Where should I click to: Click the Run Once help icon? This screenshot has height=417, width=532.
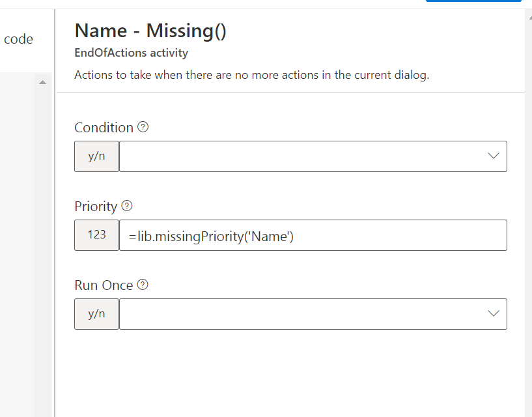coord(143,285)
